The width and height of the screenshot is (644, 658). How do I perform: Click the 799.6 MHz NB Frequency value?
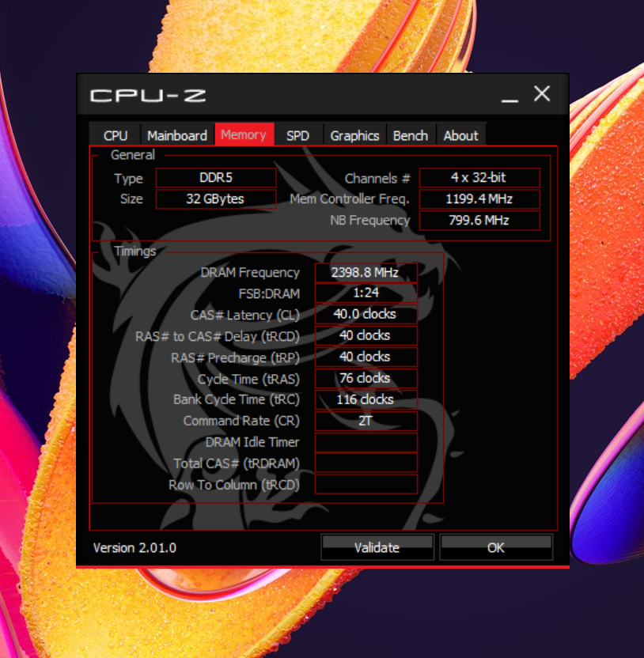(479, 221)
